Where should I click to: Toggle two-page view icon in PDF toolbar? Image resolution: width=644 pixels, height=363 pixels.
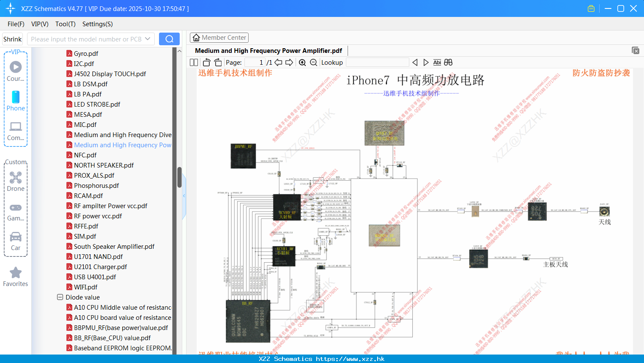pyautogui.click(x=194, y=62)
